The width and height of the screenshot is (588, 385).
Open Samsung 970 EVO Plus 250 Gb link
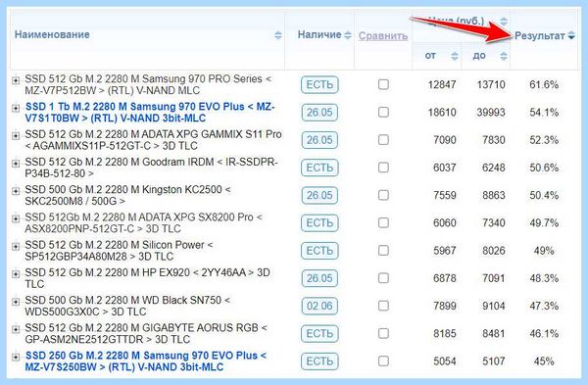(x=145, y=361)
